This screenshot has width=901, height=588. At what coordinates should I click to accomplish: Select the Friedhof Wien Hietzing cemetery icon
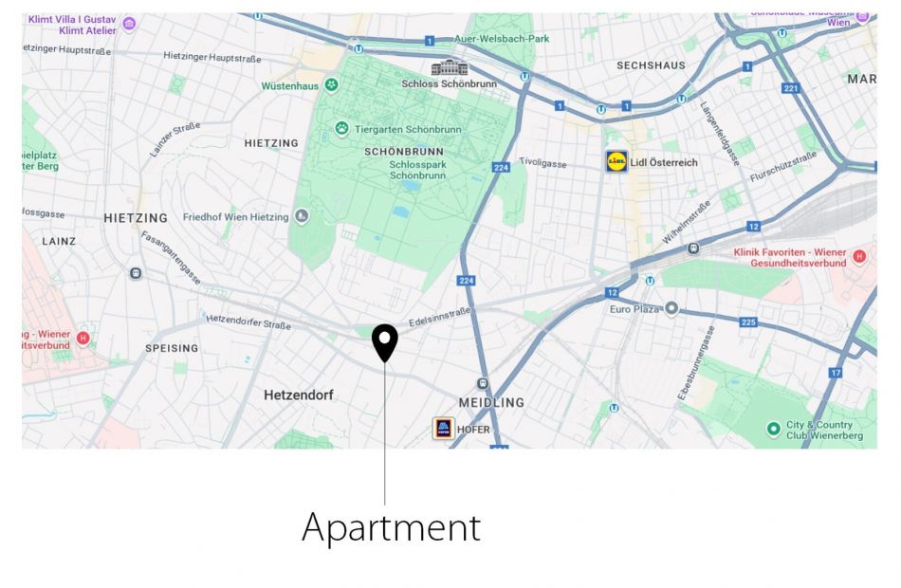click(302, 216)
